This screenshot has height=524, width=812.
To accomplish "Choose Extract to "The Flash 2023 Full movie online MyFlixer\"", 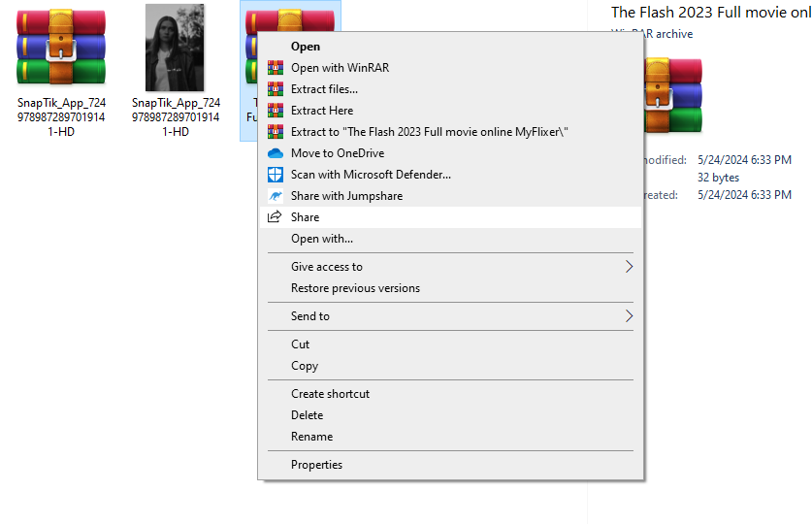I will pos(449,132).
